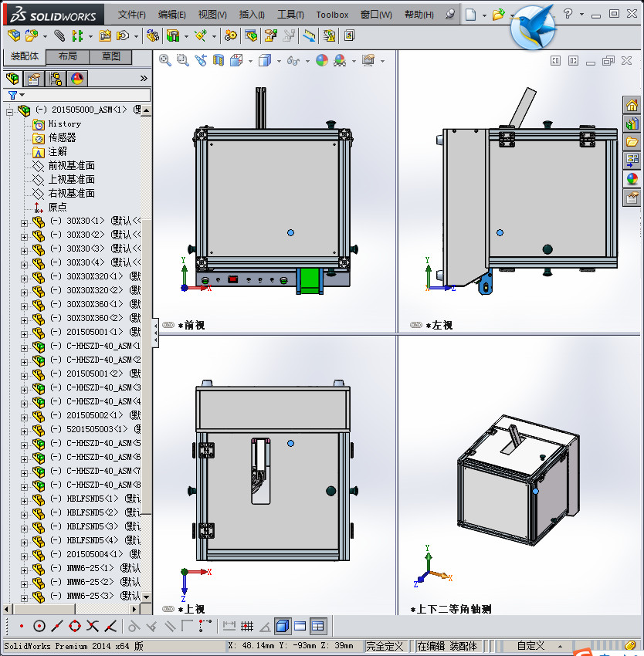This screenshot has width=644, height=656.
Task: Toggle the Center Points snap
Action: (x=39, y=627)
